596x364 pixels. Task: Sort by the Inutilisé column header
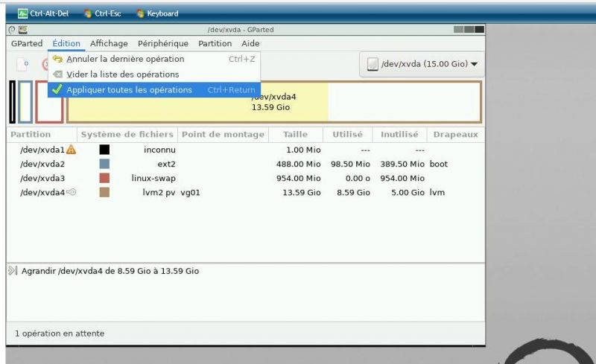click(x=399, y=135)
